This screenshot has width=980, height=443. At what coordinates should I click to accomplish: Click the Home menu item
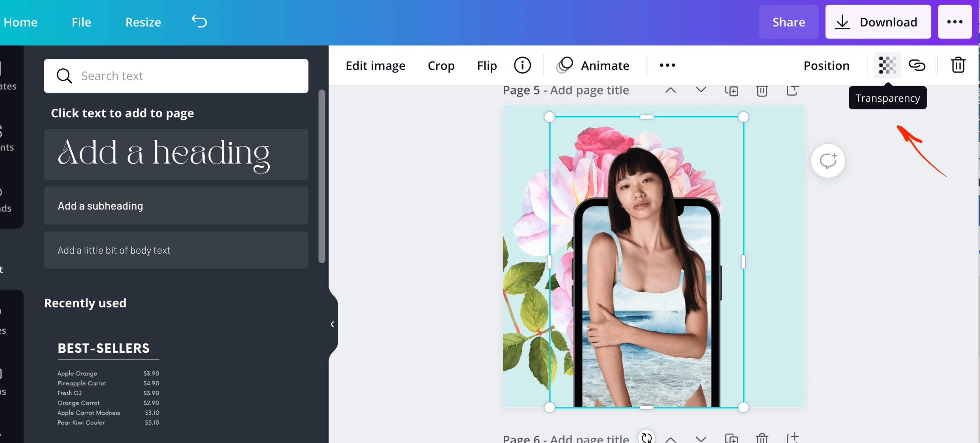tap(21, 21)
